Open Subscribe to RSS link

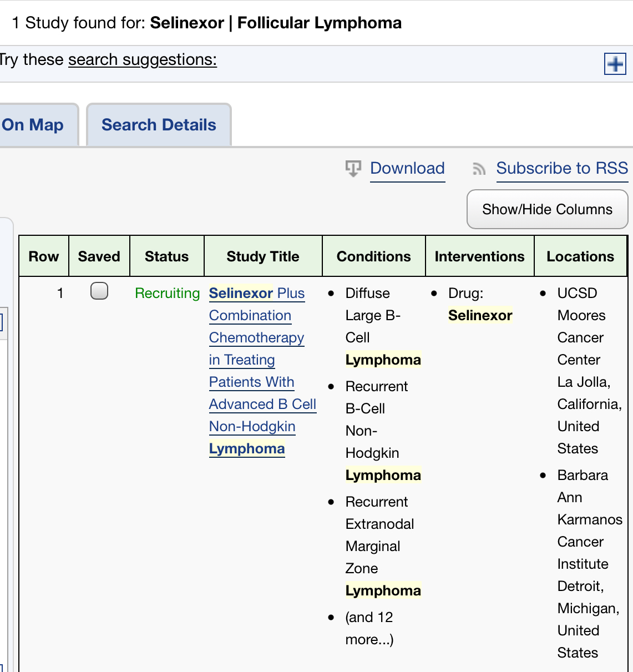pyautogui.click(x=562, y=168)
